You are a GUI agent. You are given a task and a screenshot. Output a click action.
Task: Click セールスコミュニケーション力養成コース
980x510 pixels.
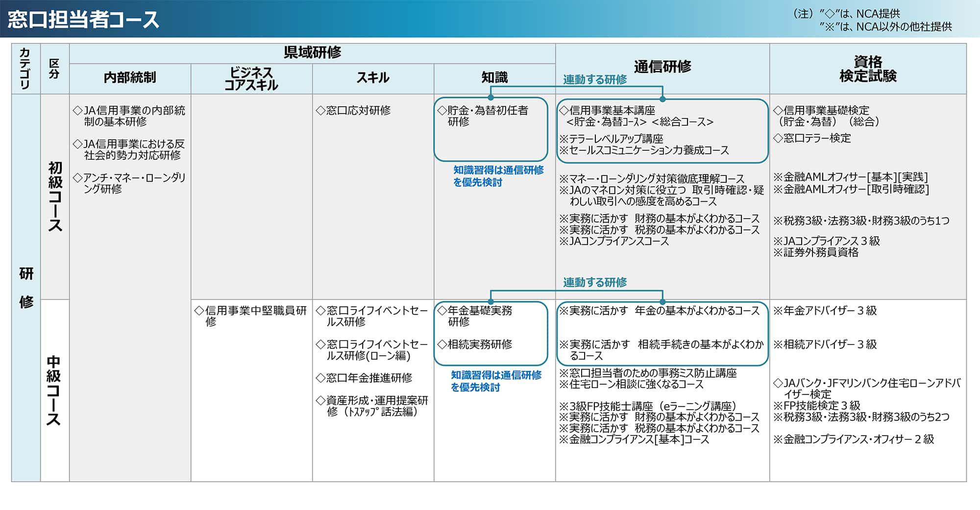[x=644, y=150]
